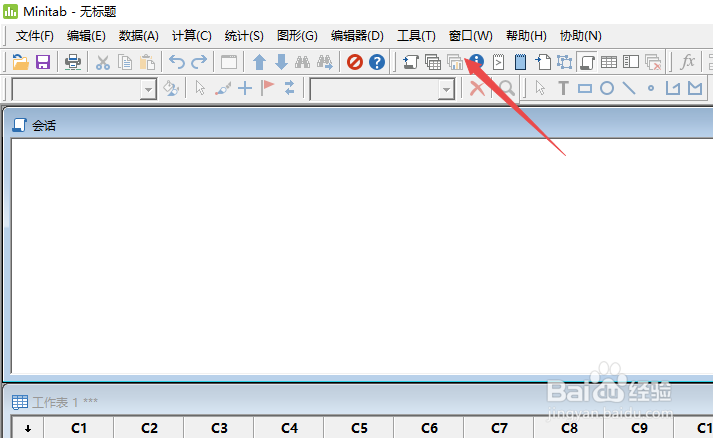Click inside the 会话 session text area
The width and height of the screenshot is (713, 438).
tap(362, 256)
